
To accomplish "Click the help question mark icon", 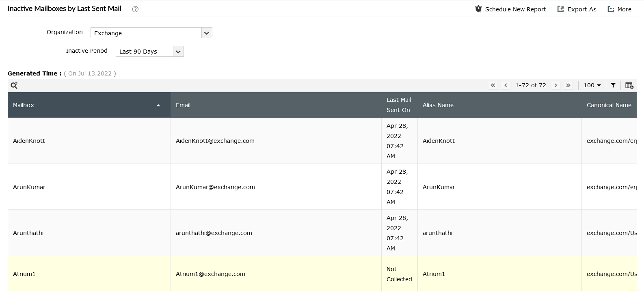I will click(136, 9).
